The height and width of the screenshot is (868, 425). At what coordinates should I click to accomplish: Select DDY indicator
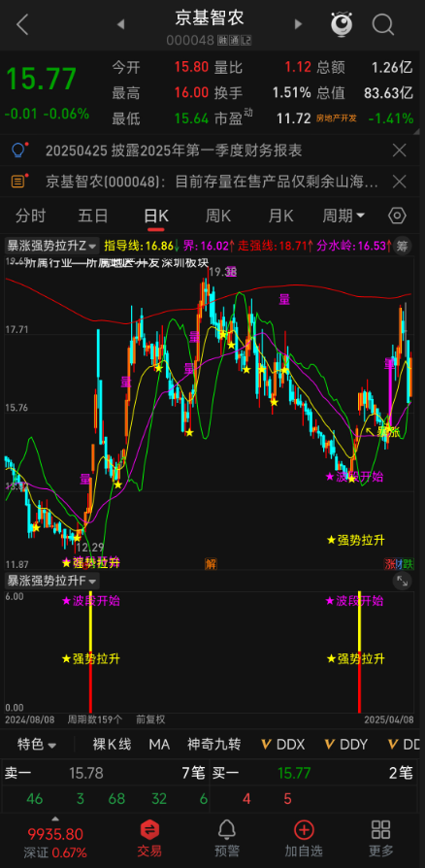345,745
